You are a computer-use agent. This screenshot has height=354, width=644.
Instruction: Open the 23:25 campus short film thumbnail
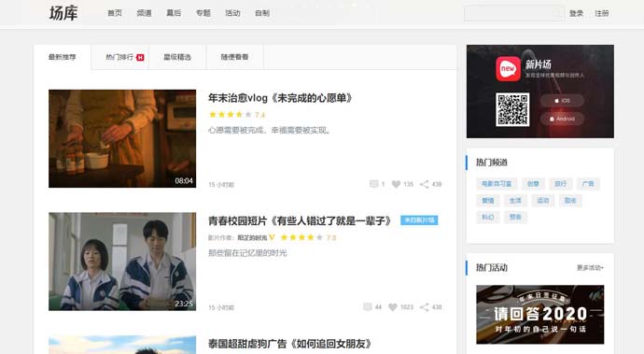[122, 262]
